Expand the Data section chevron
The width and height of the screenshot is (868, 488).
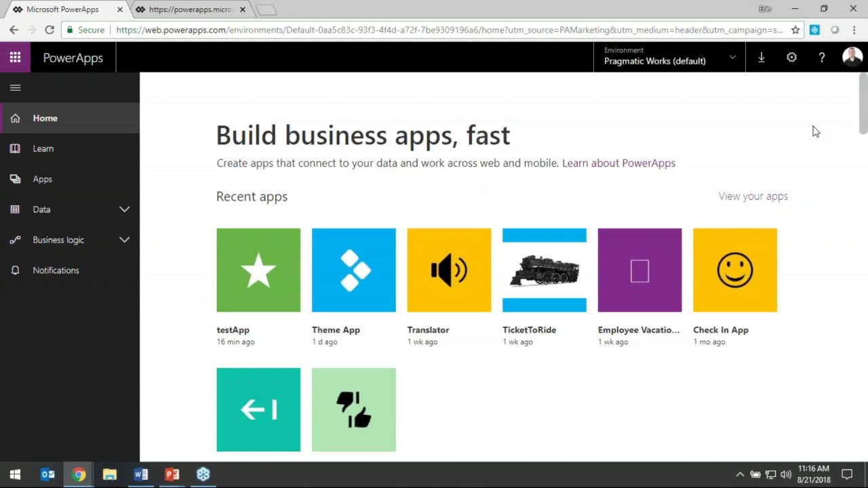pyautogui.click(x=125, y=209)
